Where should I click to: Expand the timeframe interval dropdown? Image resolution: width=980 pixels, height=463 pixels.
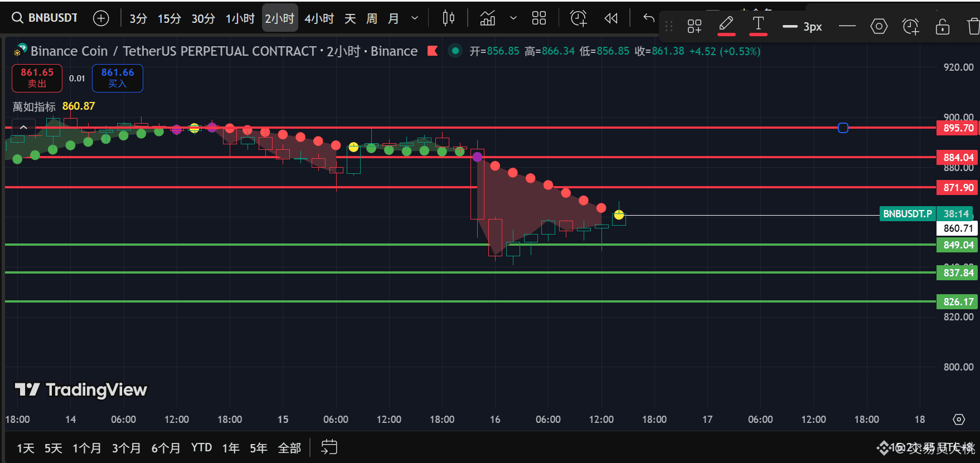pyautogui.click(x=415, y=18)
